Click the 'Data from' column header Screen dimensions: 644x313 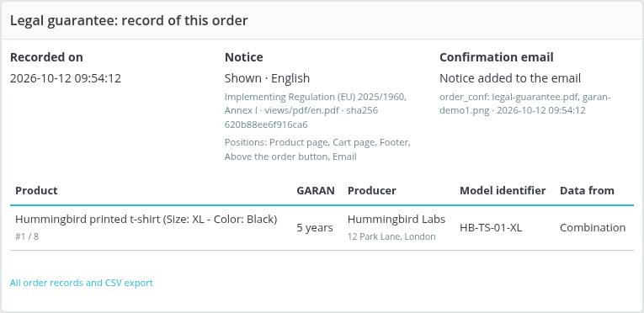pos(587,191)
